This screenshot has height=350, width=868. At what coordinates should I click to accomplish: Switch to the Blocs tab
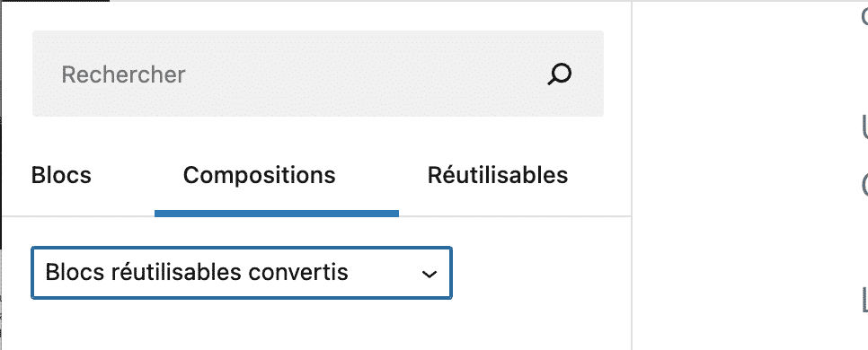(61, 175)
